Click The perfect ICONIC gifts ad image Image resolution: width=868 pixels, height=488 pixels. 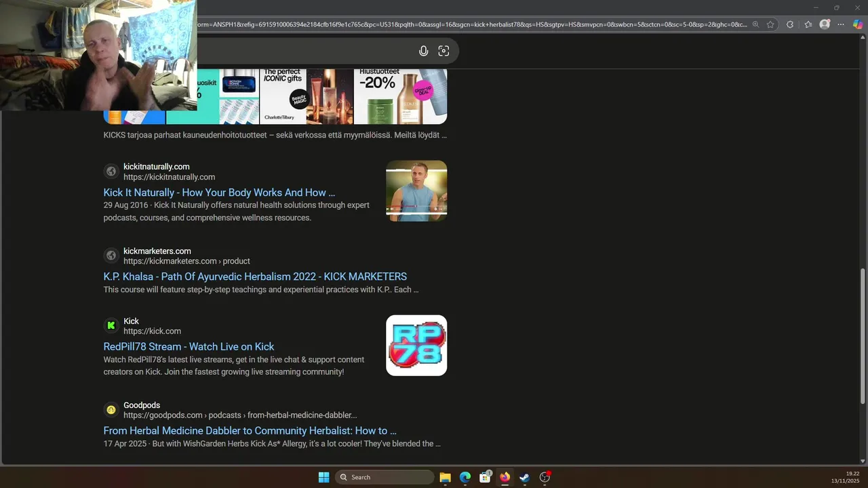pyautogui.click(x=306, y=96)
